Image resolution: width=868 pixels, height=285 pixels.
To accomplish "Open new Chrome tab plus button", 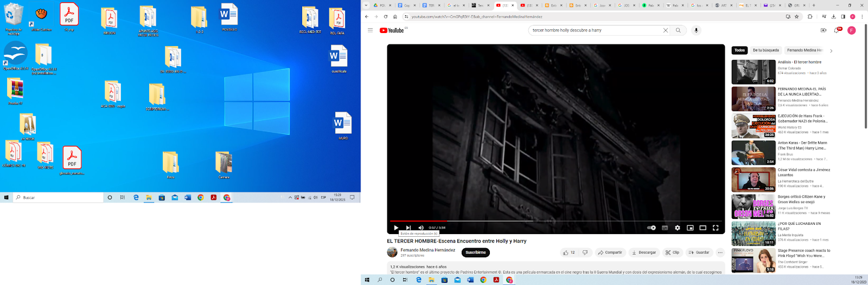I will click(813, 5).
